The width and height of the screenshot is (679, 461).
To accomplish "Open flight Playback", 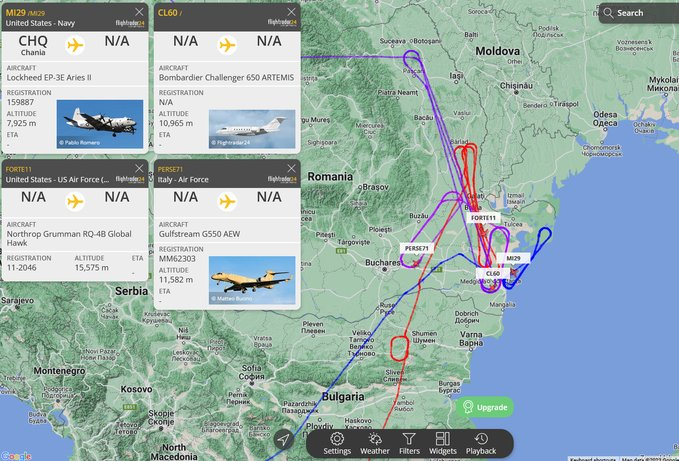I will click(481, 444).
